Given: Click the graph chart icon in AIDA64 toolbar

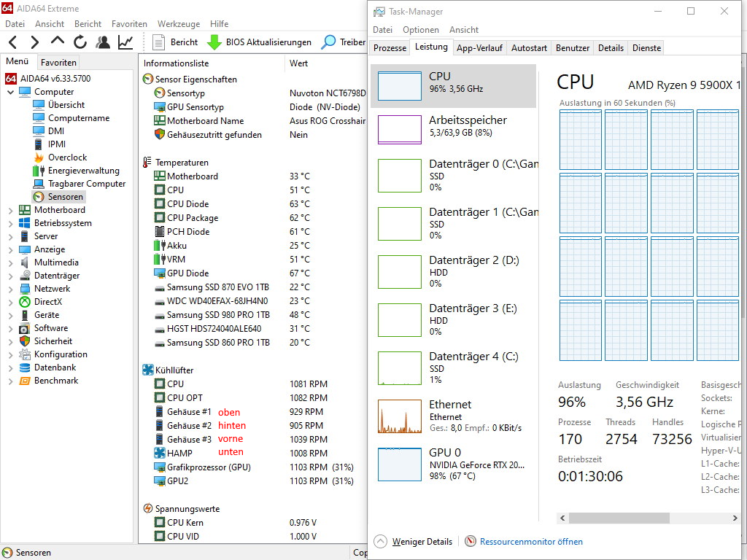Looking at the screenshot, I should (125, 42).
